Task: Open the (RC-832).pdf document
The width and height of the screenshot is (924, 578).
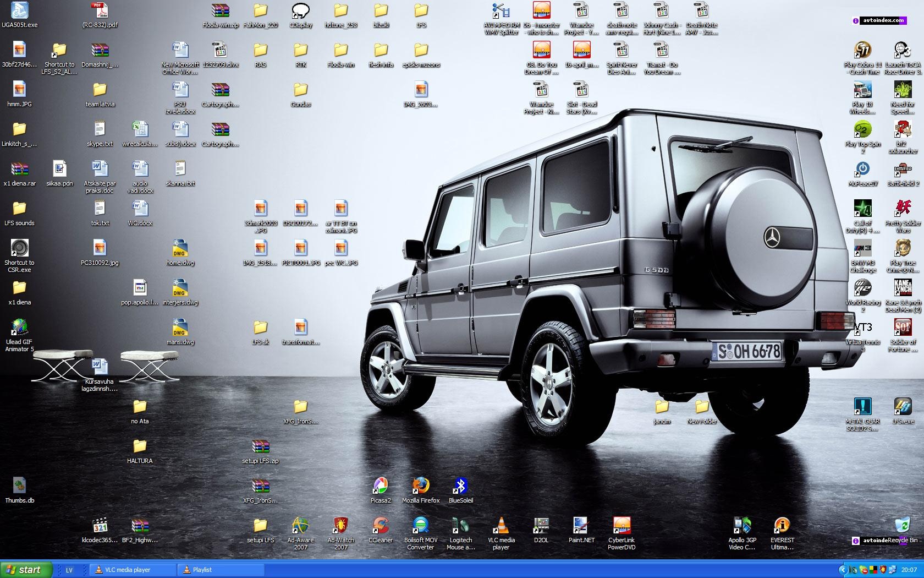Action: click(x=100, y=10)
